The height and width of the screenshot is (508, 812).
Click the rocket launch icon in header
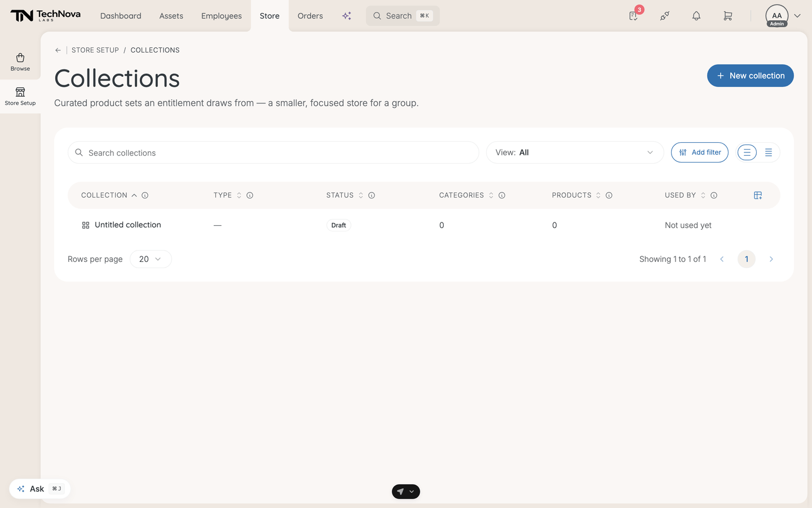tap(665, 16)
